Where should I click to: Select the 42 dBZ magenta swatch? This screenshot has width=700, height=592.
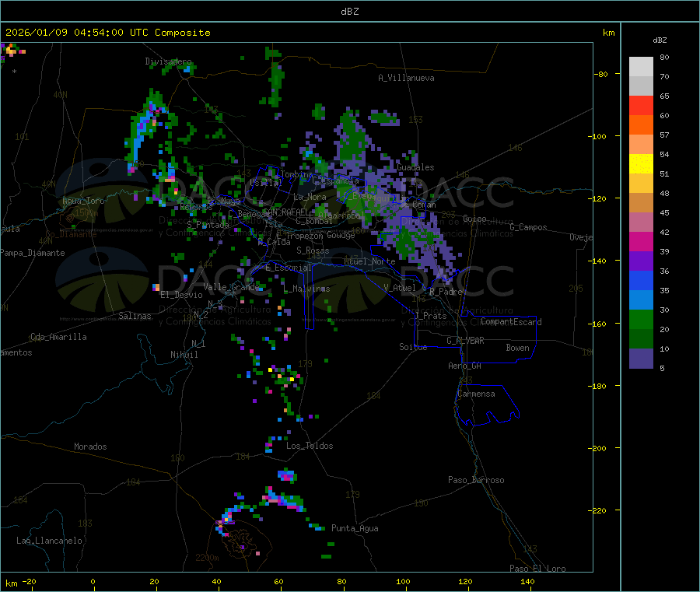coord(641,241)
